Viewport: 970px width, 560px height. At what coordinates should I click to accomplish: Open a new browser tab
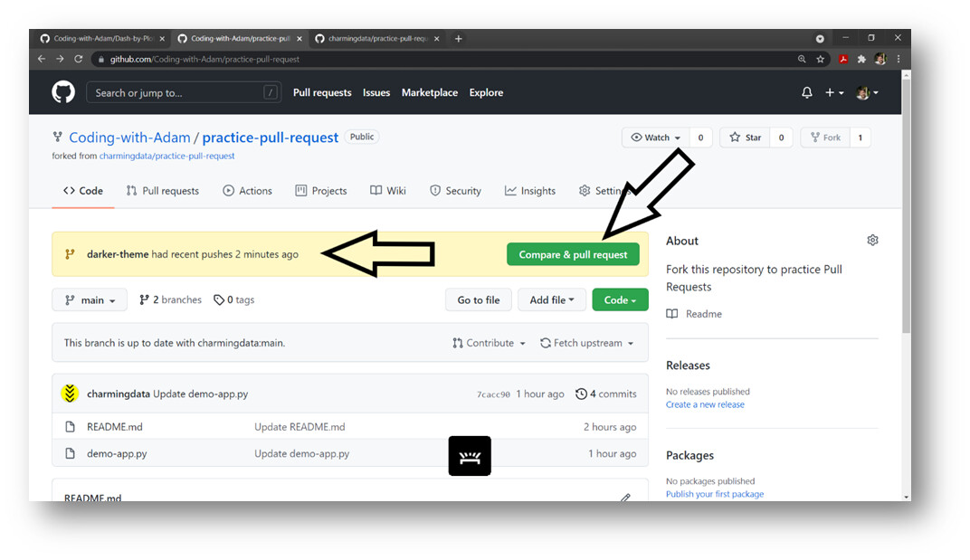click(x=459, y=38)
